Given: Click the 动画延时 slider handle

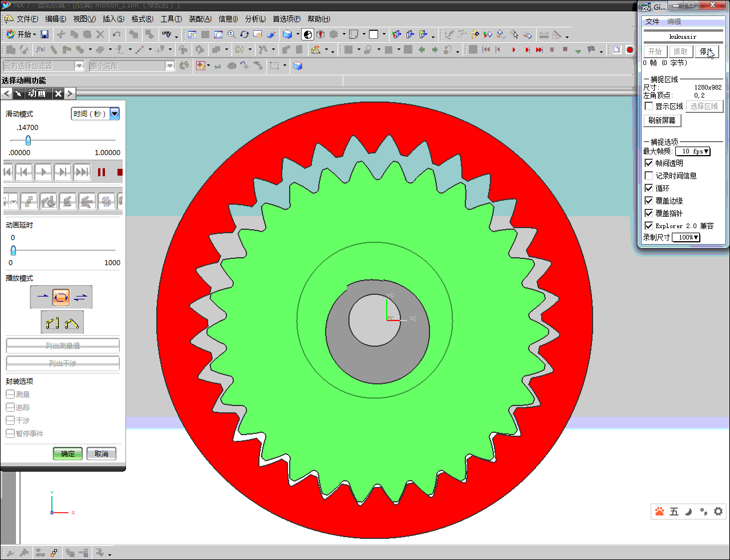Looking at the screenshot, I should (13, 250).
